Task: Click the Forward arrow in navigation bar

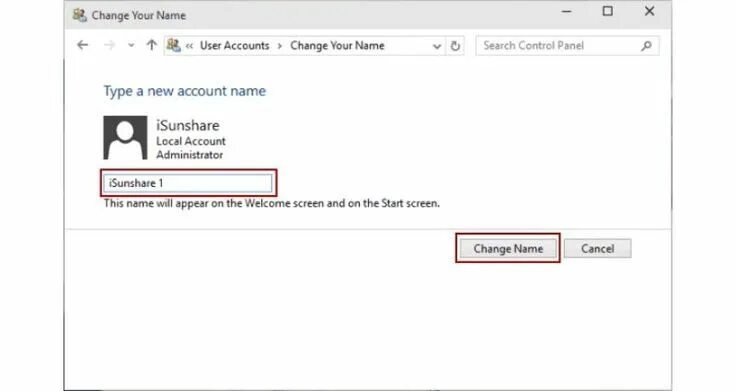Action: point(109,45)
